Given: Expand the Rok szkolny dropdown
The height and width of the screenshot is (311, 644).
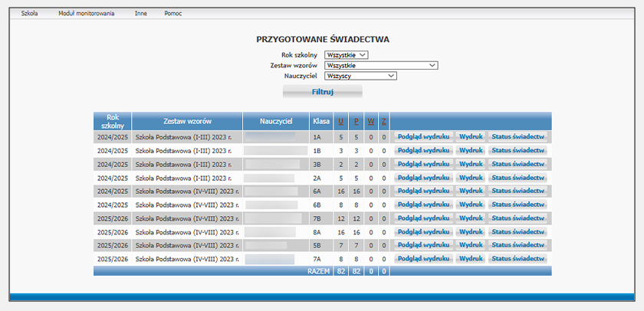Looking at the screenshot, I should point(347,55).
